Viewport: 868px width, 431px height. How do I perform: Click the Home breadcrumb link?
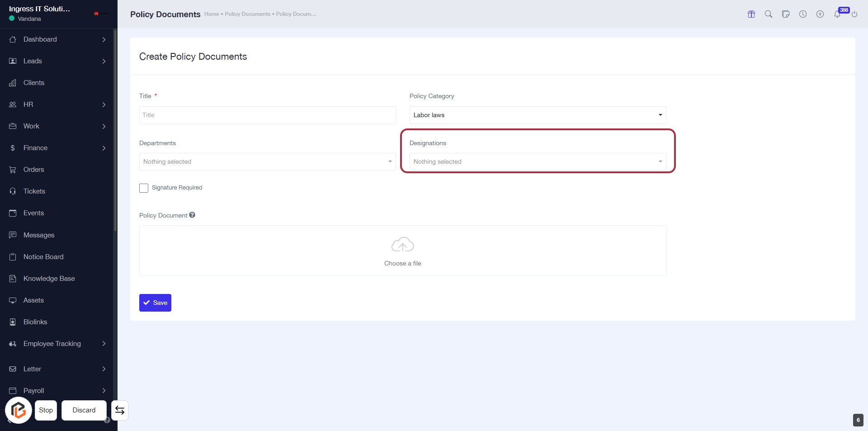pos(211,14)
